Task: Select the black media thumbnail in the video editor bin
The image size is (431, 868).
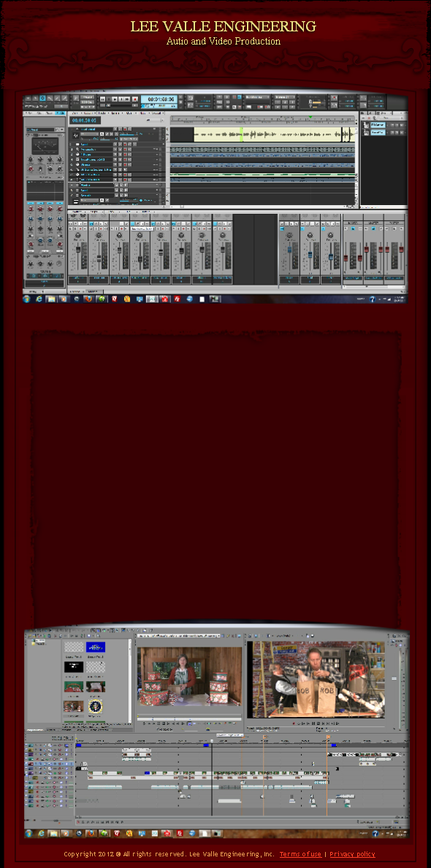Action: [73, 667]
